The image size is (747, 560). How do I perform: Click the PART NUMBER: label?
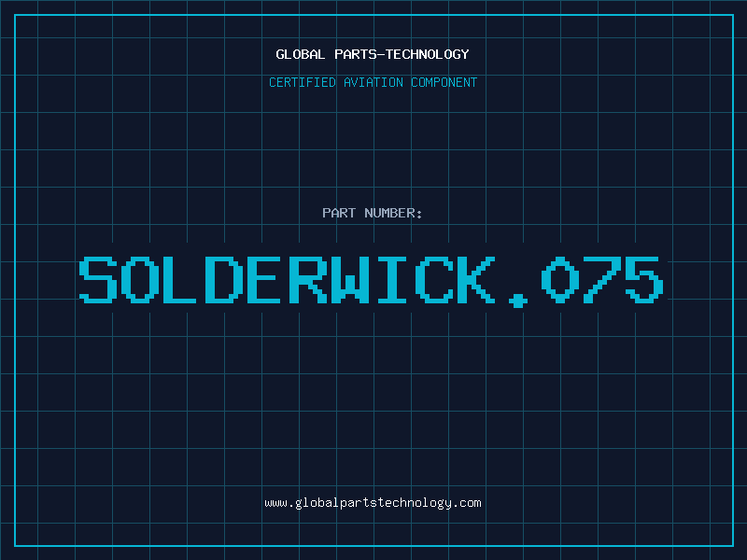373,213
